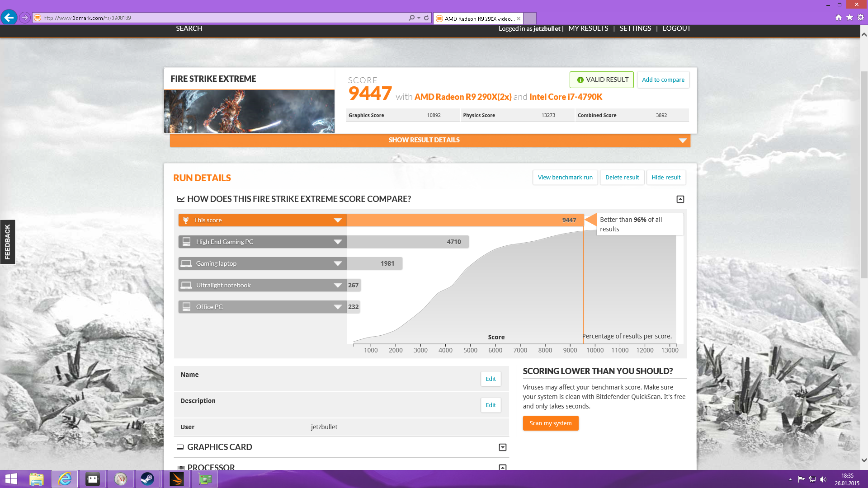This screenshot has height=488, width=868.
Task: Click the 1981 Gaming laptop score bar
Action: click(x=374, y=263)
